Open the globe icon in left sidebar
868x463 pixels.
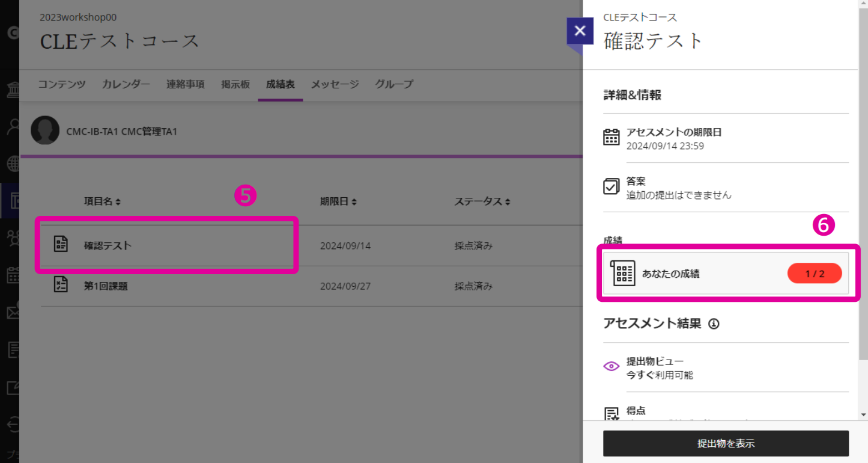tap(12, 164)
